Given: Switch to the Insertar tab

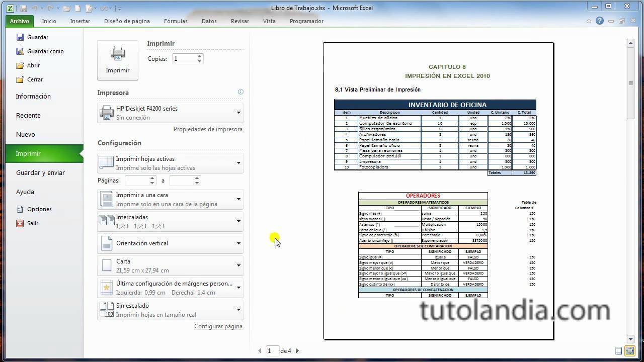Looking at the screenshot, I should (80, 21).
